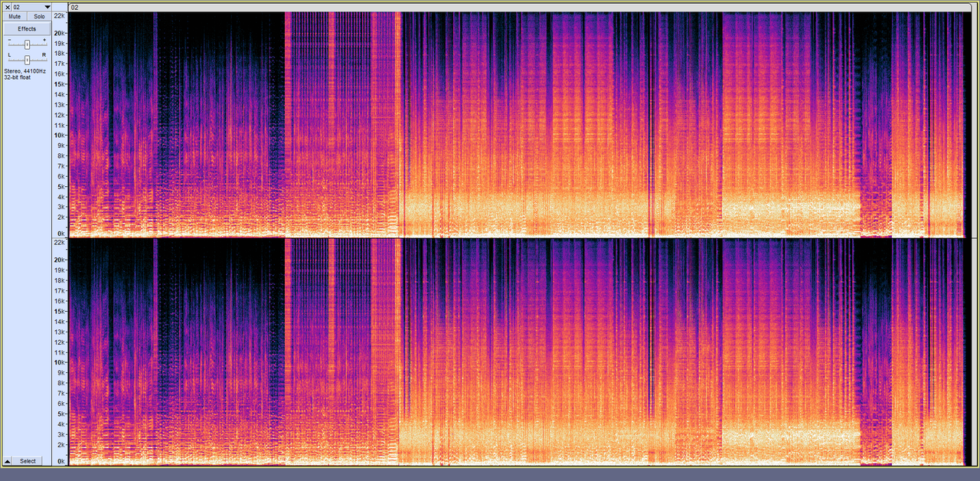Open the track 02 name dropdown menu
Viewport: 980px width, 481px height.
(31, 7)
